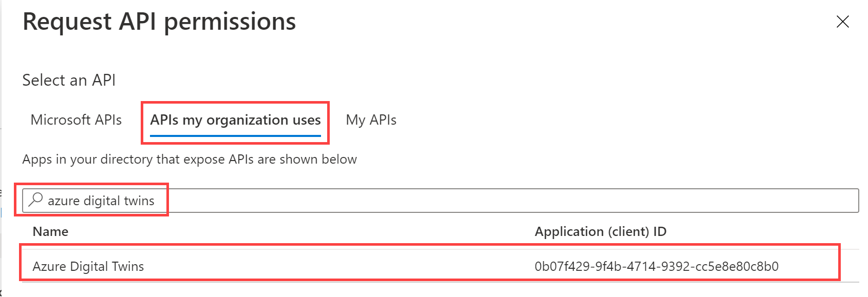Open the My APIs tab
The height and width of the screenshot is (297, 868).
[x=371, y=120]
